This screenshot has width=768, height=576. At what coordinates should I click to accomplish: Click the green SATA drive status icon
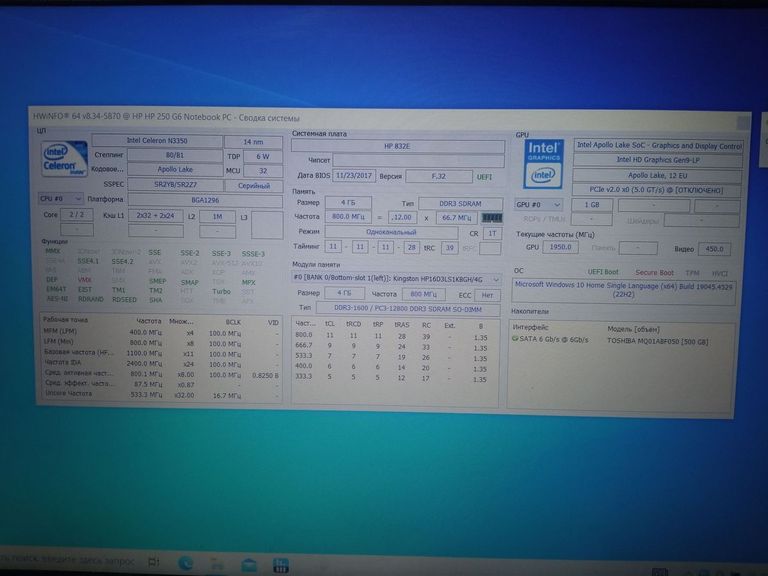tap(515, 339)
